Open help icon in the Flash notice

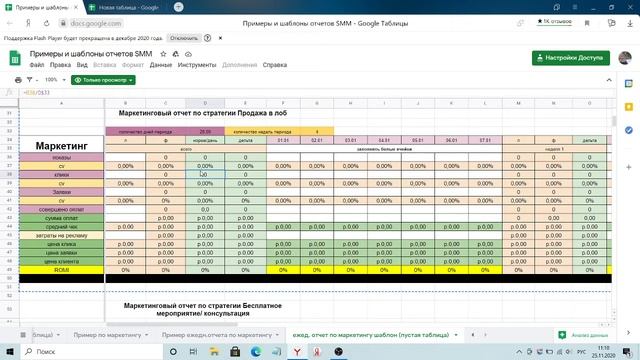pos(207,38)
